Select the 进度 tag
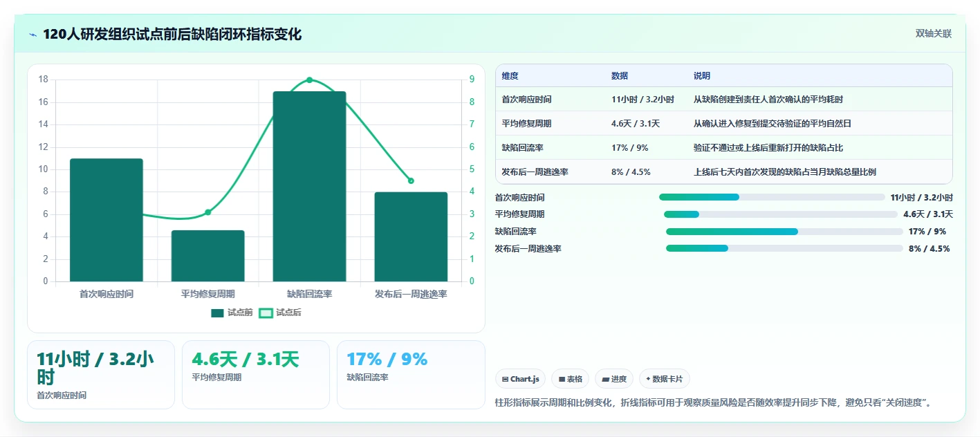 tap(614, 379)
